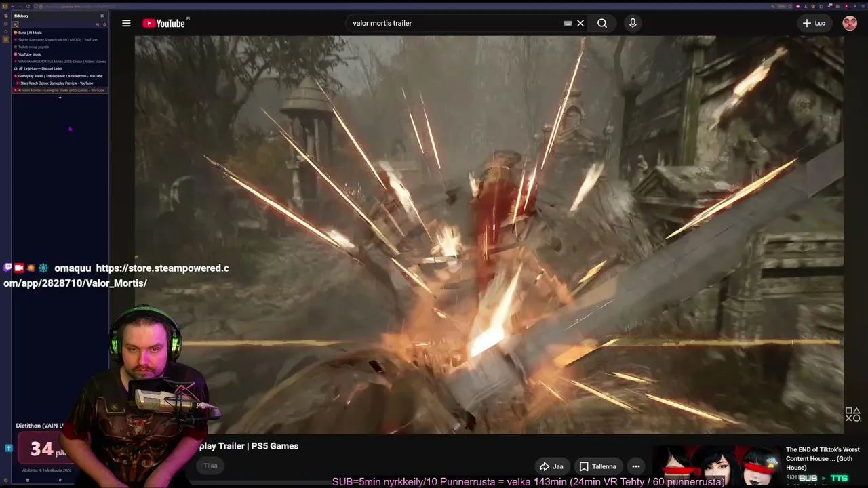The height and width of the screenshot is (488, 868).
Task: Clear the search text with the X
Action: click(x=580, y=23)
